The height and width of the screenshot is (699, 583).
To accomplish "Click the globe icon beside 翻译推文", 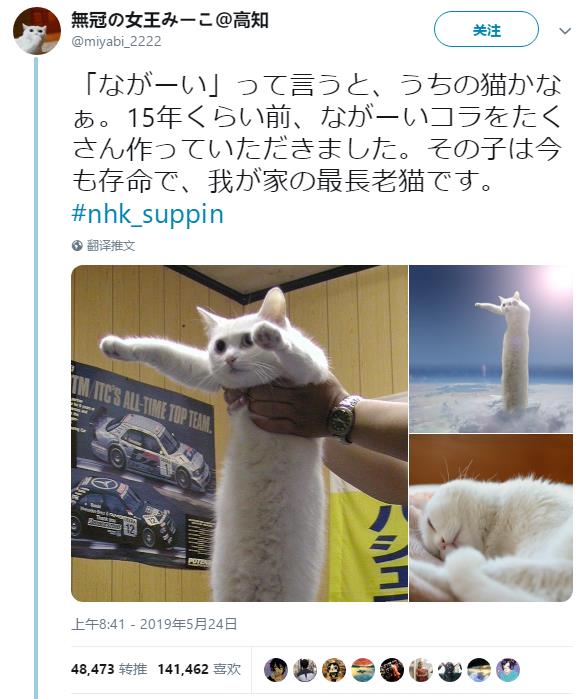I will (77, 246).
